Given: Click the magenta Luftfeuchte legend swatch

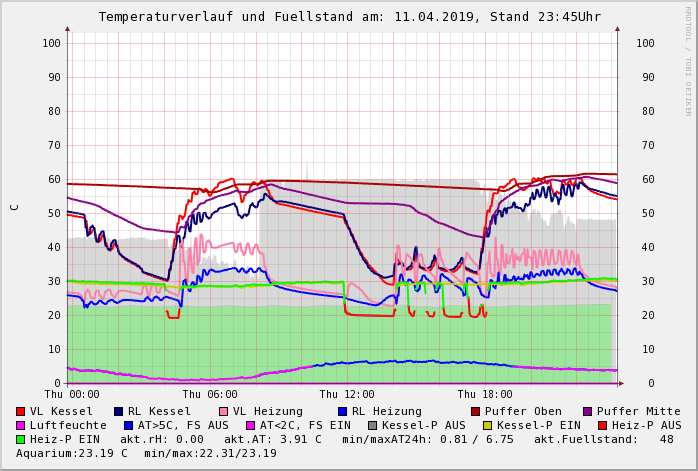Looking at the screenshot, I should 21,425.
